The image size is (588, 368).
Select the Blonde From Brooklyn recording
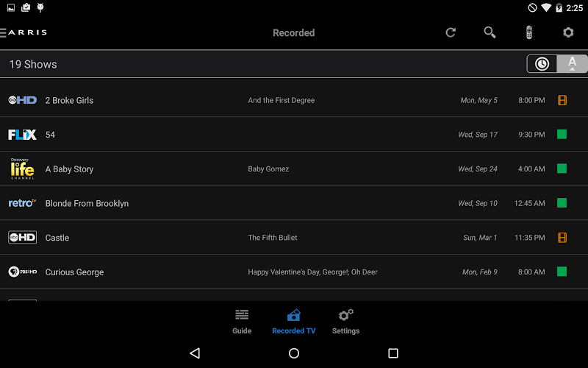click(x=294, y=203)
